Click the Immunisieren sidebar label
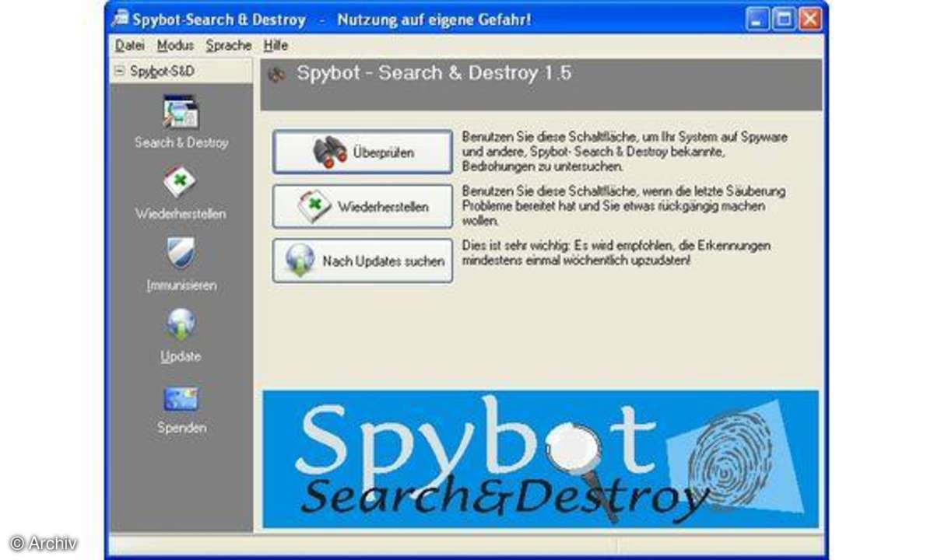 (x=181, y=285)
